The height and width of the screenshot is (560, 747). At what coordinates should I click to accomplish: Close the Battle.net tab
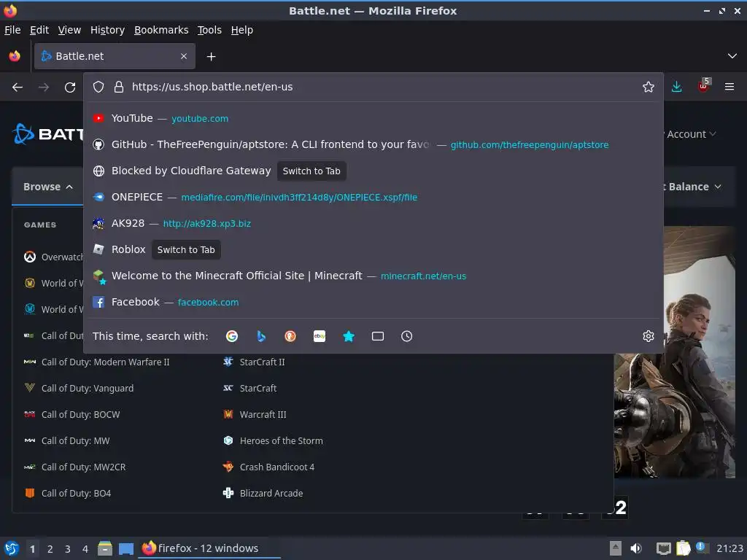[184, 56]
